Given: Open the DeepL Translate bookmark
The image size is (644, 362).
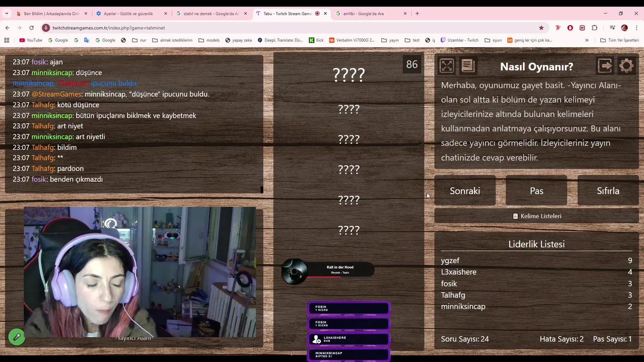Looking at the screenshot, I should [280, 40].
